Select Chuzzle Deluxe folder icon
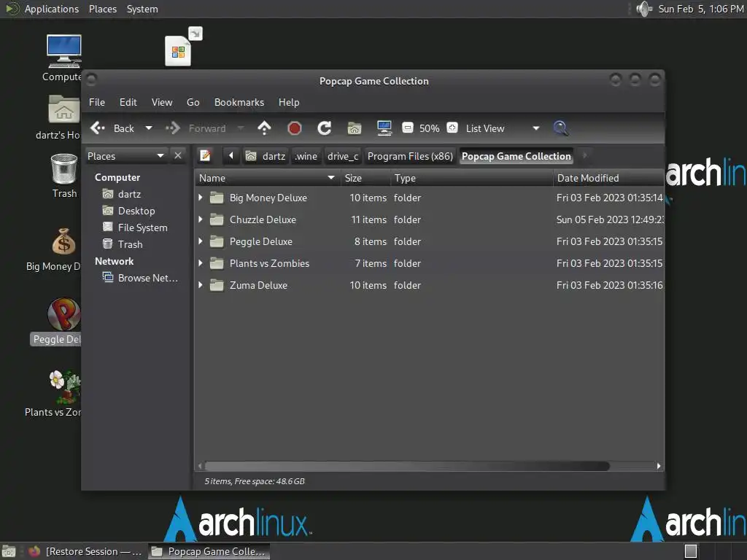Screen dimensions: 747x560 (x=217, y=219)
